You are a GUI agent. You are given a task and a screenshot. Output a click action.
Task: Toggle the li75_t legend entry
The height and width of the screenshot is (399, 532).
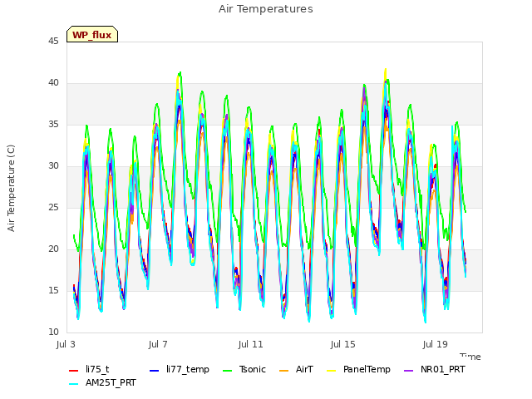pyautogui.click(x=89, y=369)
